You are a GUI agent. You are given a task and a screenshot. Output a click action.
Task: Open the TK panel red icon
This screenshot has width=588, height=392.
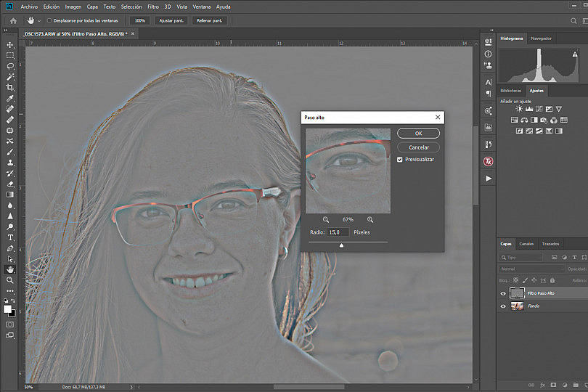point(488,161)
